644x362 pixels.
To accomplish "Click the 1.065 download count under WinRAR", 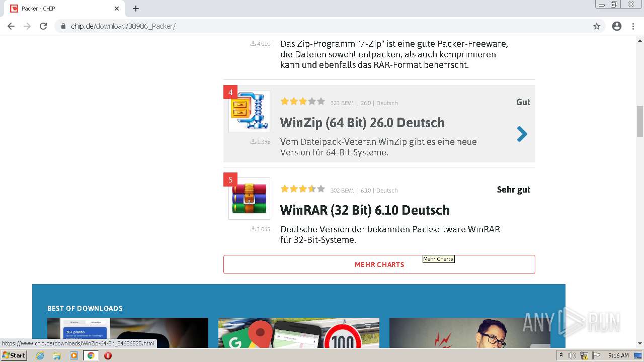I will pyautogui.click(x=261, y=229).
